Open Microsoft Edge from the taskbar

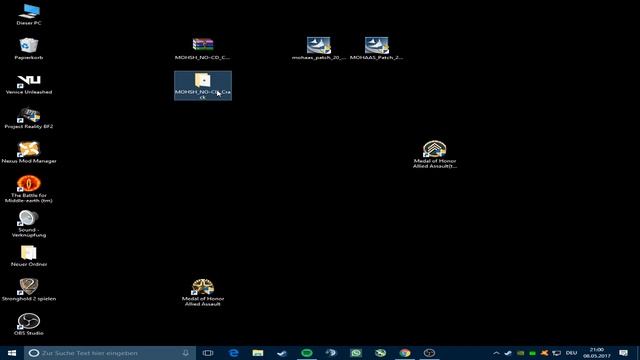[x=233, y=353]
